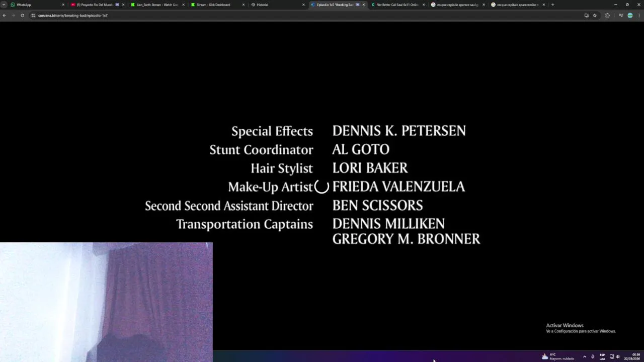Screen dimensions: 644x362
Task: View site information icon in address bar
Action: click(33, 16)
